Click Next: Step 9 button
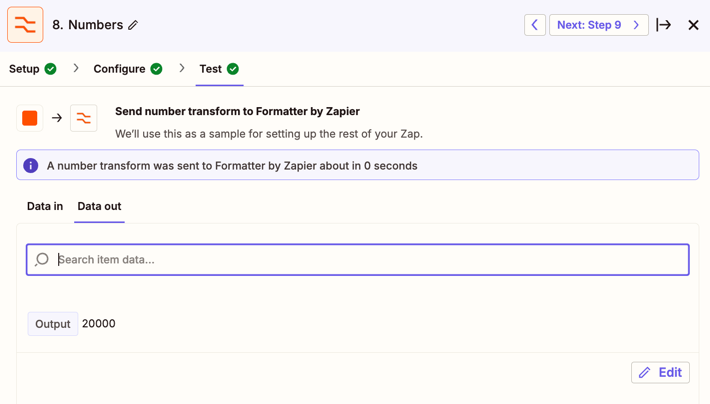The height and width of the screenshot is (404, 710). (x=599, y=25)
